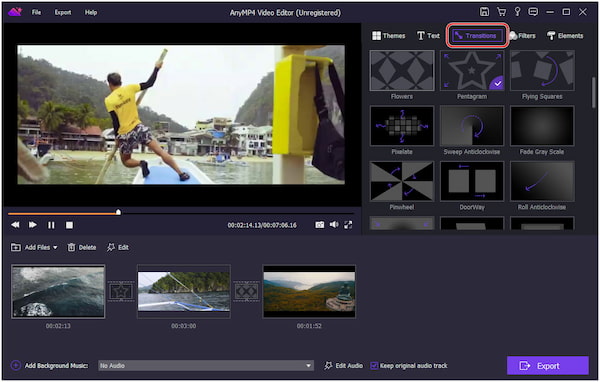Click the video preview frame

click(181, 115)
